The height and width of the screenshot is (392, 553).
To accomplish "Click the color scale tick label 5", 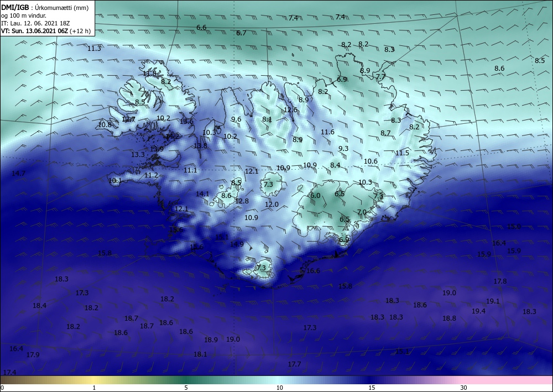I will pyautogui.click(x=186, y=388).
